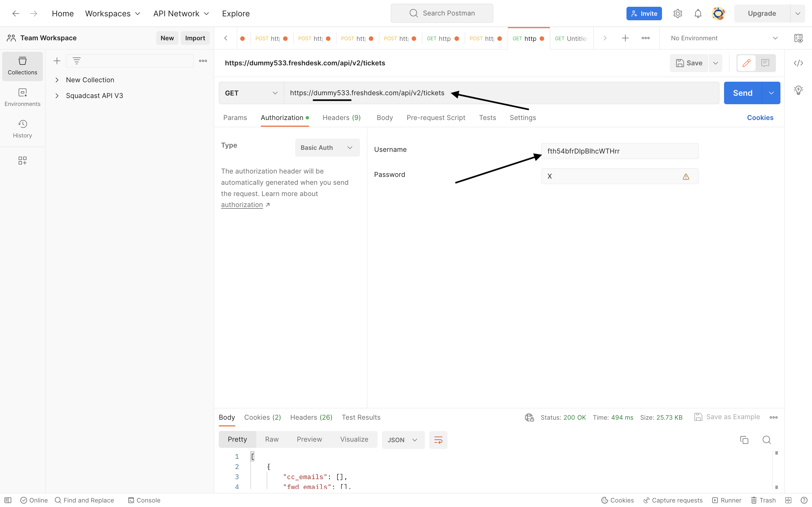Click the Send button

point(743,93)
